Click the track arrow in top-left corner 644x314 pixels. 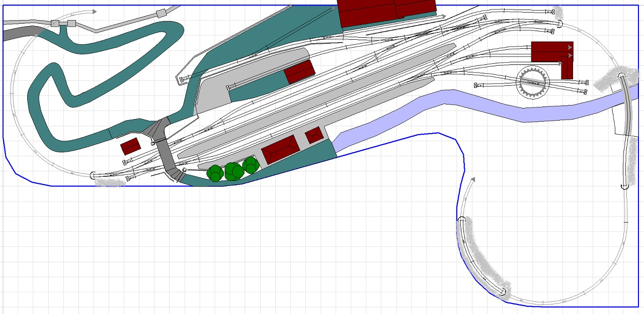click(x=94, y=12)
